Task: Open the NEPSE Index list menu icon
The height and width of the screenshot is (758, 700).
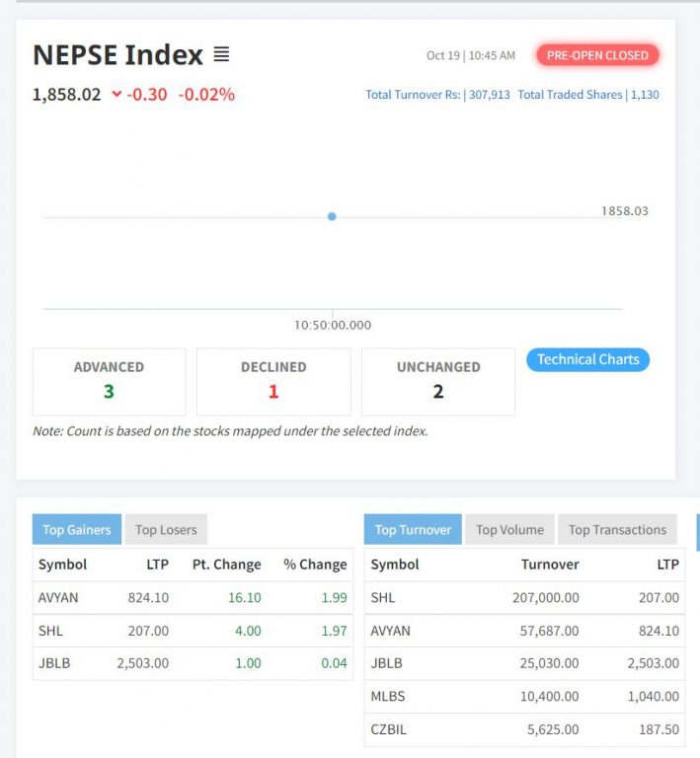Action: [221, 54]
